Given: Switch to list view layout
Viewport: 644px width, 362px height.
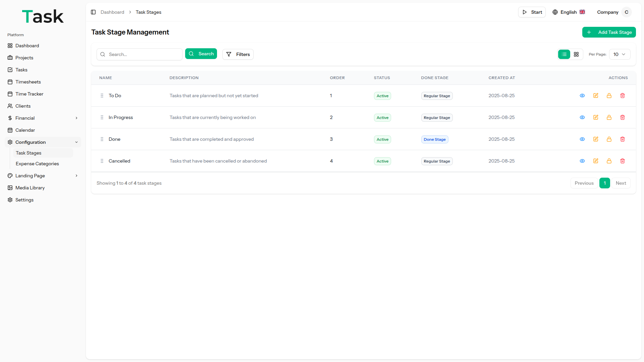Looking at the screenshot, I should click(564, 54).
